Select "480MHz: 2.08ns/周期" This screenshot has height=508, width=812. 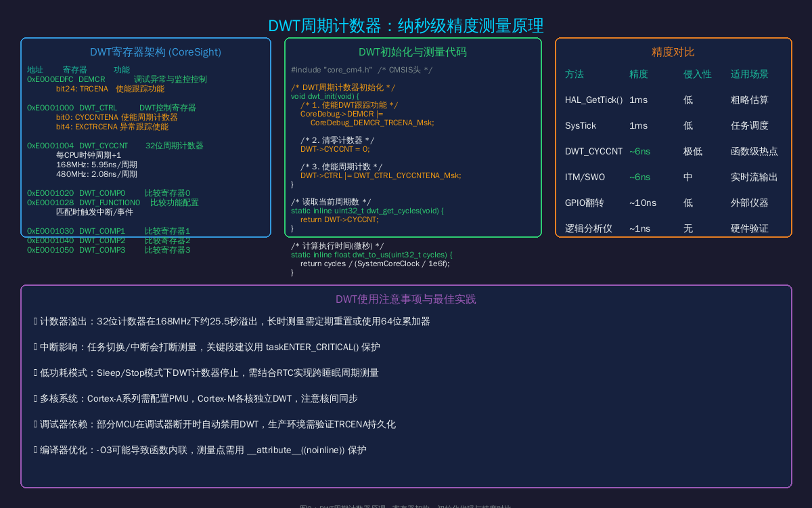click(x=97, y=174)
